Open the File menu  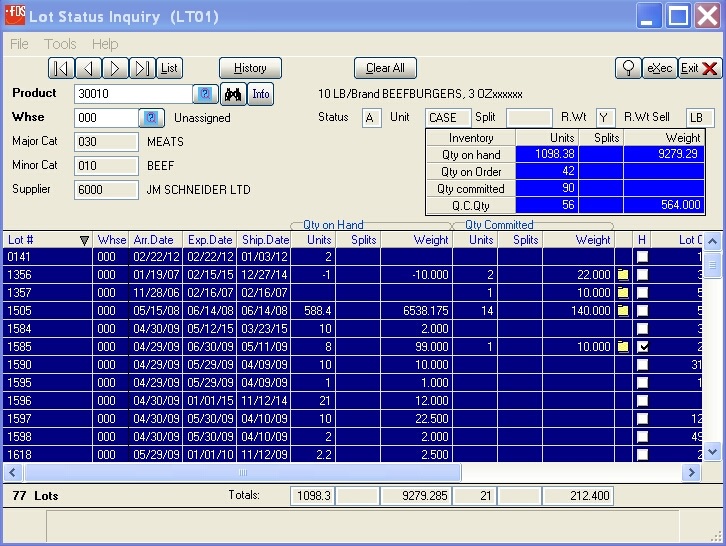(x=19, y=44)
